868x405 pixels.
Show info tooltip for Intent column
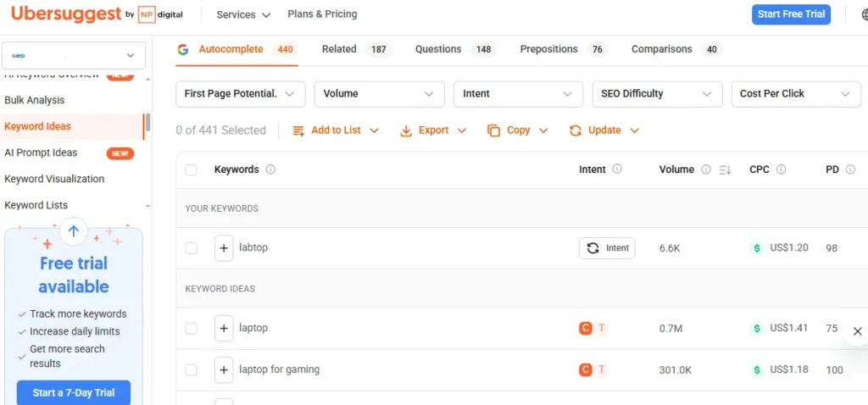(617, 169)
